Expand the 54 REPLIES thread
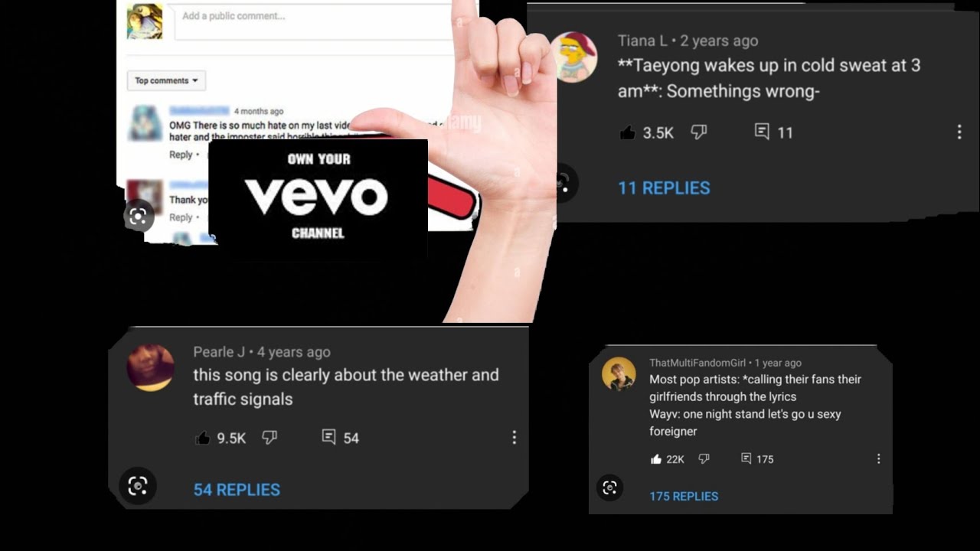980x551 pixels. (x=237, y=490)
